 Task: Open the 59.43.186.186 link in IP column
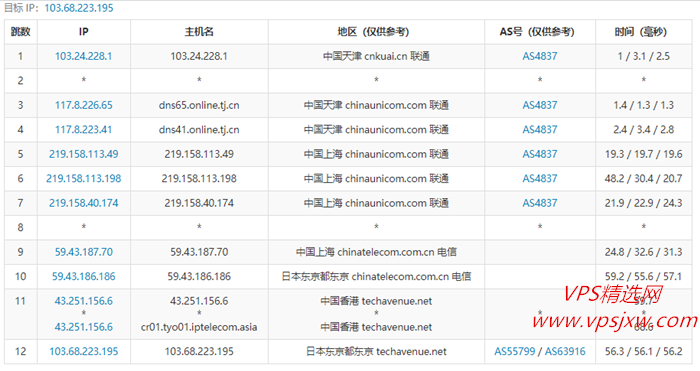[x=83, y=277]
